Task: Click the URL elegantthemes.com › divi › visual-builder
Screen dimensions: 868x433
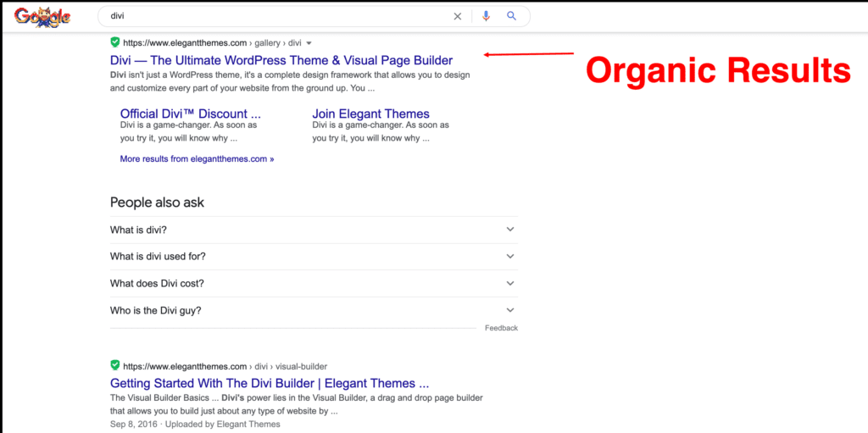Action: (x=225, y=367)
